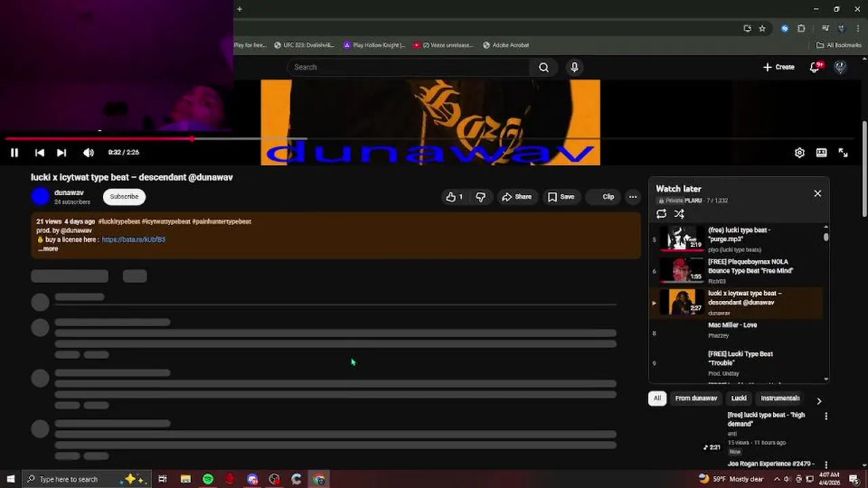Open the weather widget 59°F Mostly clear
Image resolution: width=868 pixels, height=488 pixels.
pos(731,479)
